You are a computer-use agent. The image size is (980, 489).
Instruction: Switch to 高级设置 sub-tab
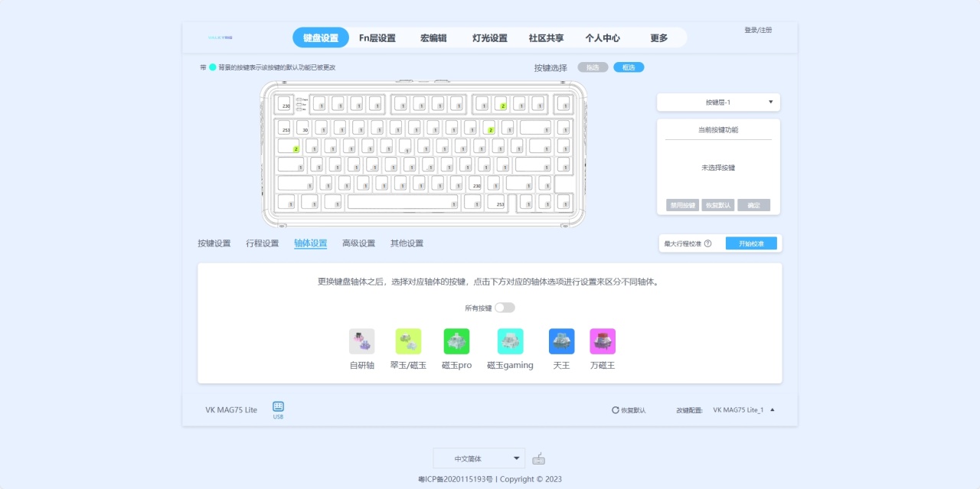pos(359,243)
